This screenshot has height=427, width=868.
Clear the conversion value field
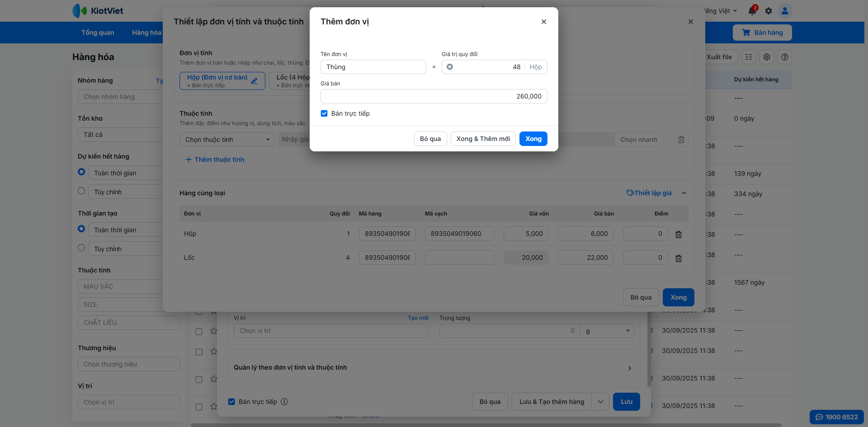450,67
